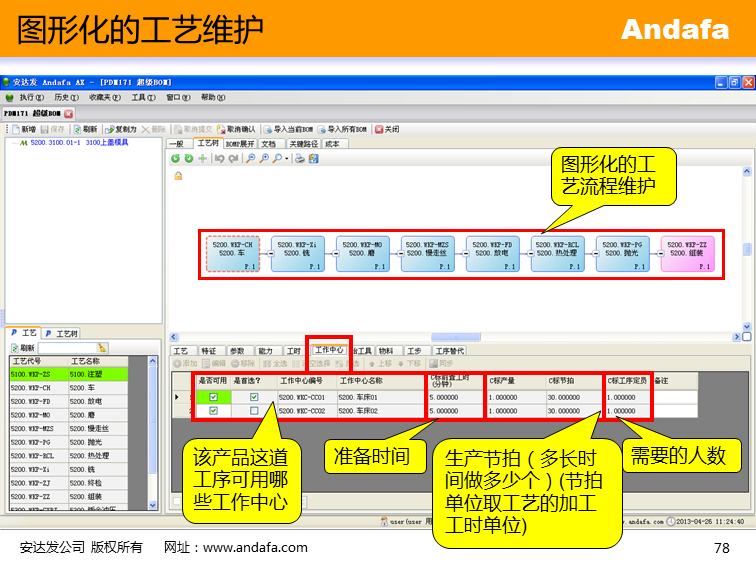This screenshot has height=567, width=756.
Task: Collapse the 5200.3100.01-1 tree node
Action: (12, 143)
